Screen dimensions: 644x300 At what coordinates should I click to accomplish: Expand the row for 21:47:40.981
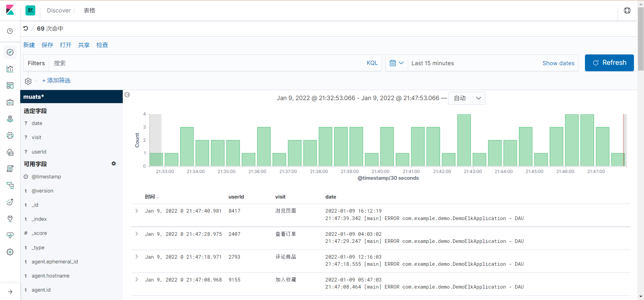(137, 211)
